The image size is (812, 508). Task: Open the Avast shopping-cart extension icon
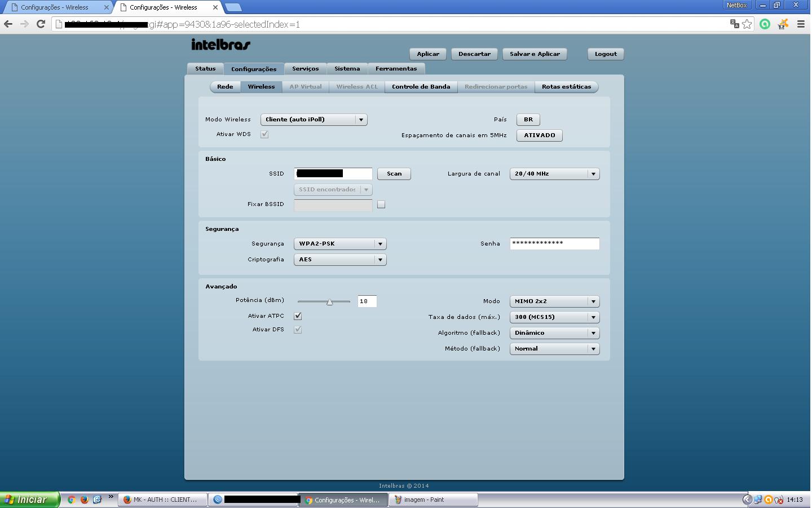pyautogui.click(x=783, y=24)
